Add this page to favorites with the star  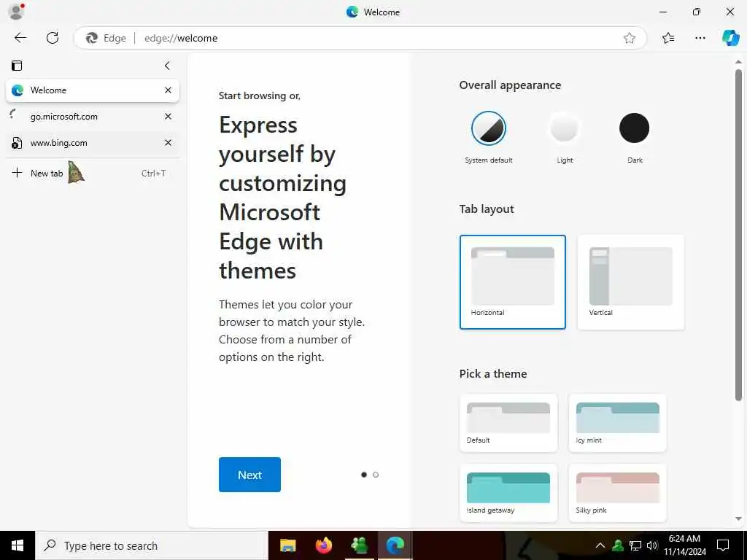[x=630, y=38]
